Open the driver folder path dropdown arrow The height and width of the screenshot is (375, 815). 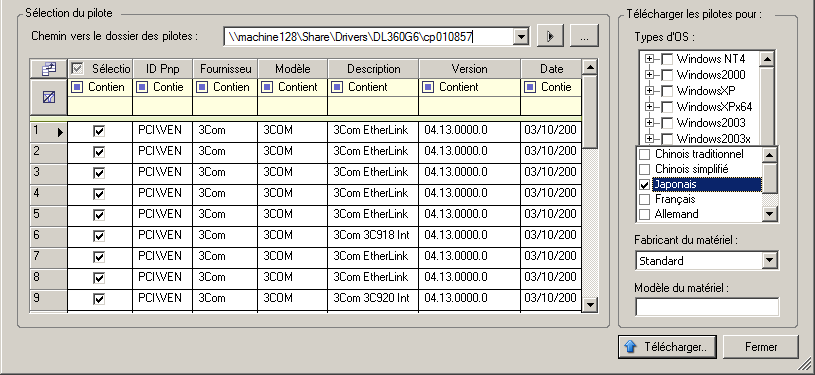point(521,36)
